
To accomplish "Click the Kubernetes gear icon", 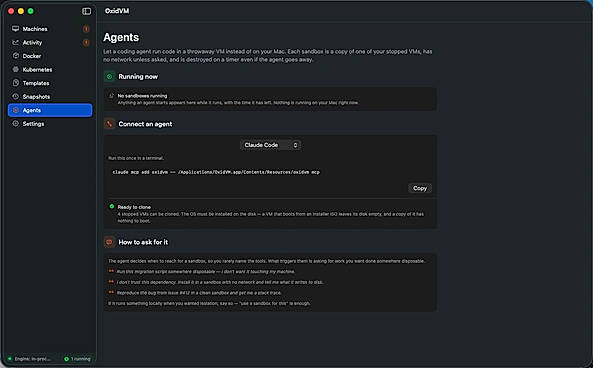I will 16,69.
